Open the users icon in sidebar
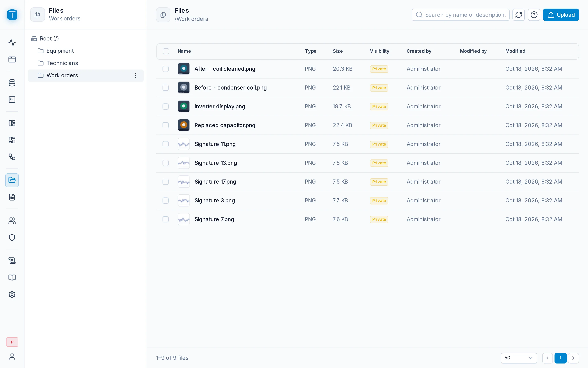This screenshot has width=588, height=368. [12, 221]
